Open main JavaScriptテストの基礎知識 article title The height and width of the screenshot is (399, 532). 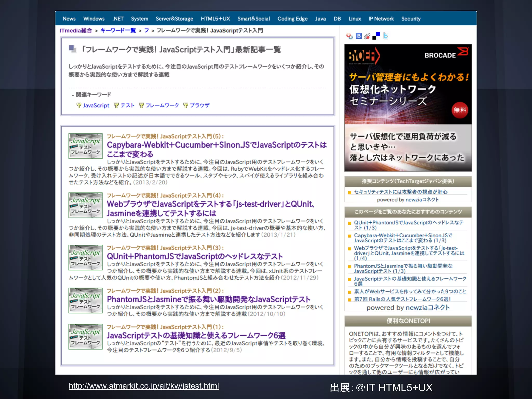pos(196,335)
